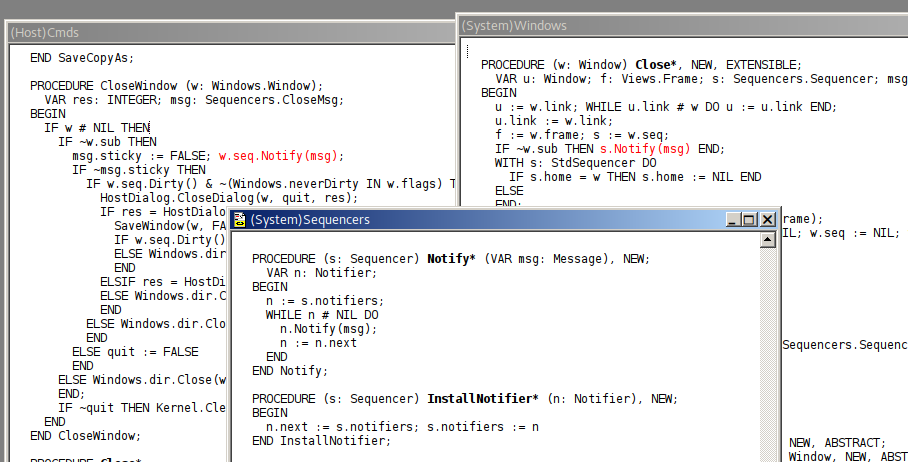Click red w.seq.Notify(msg) text in Cmds
The width and height of the screenshot is (908, 462).
[279, 156]
